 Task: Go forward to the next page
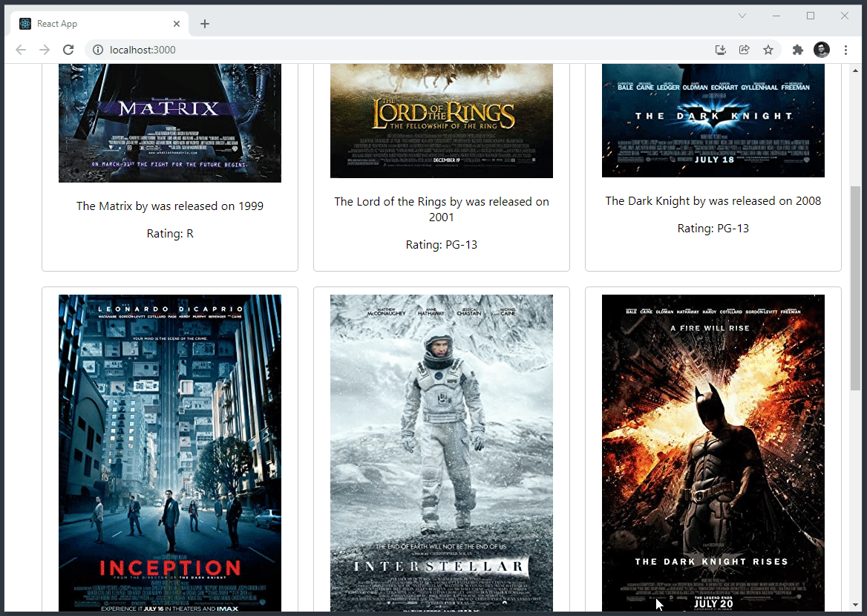pos(45,50)
